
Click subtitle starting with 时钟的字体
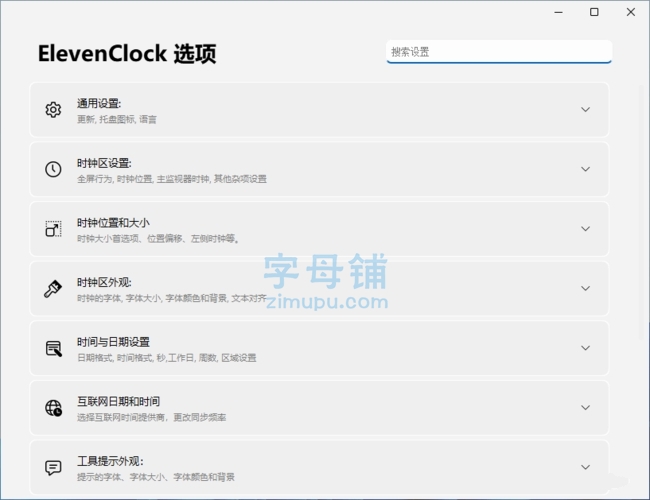172,298
